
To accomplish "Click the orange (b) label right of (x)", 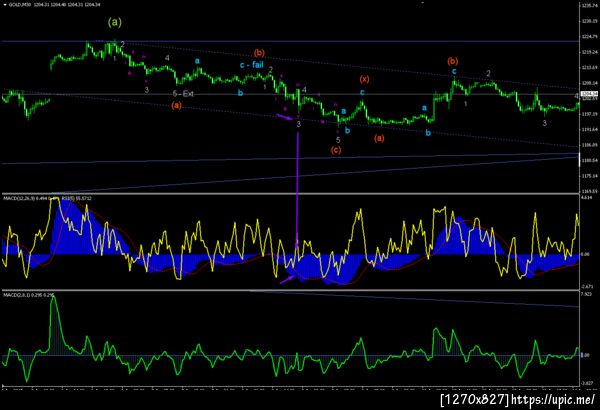I will tap(453, 61).
